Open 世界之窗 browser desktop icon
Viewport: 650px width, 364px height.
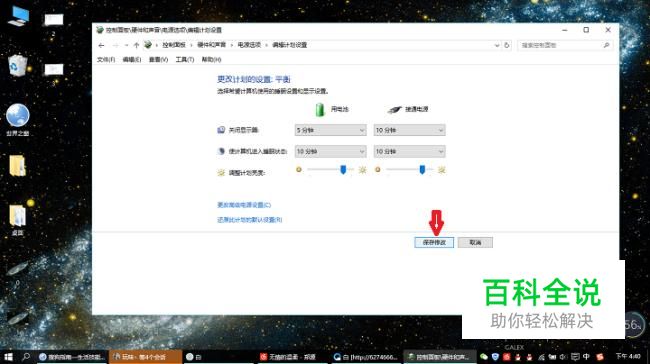17,120
